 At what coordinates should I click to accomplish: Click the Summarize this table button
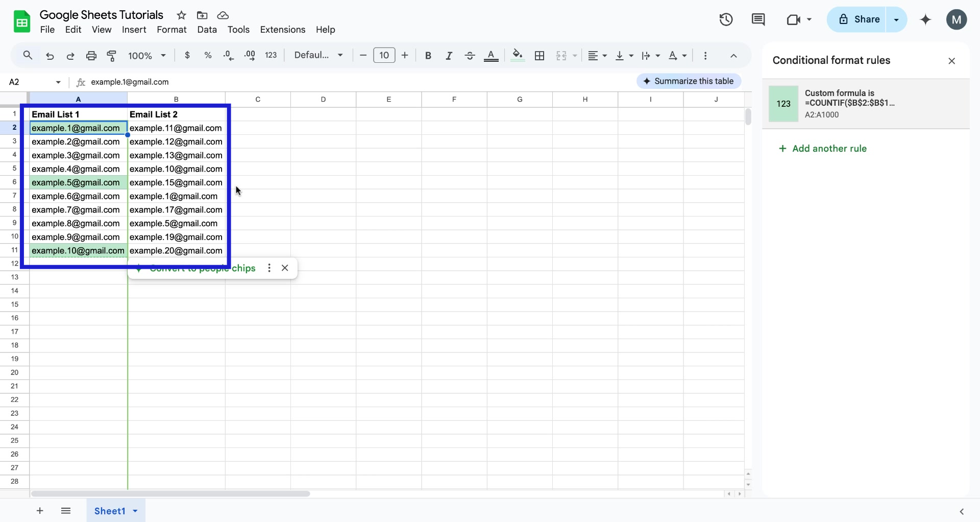tap(688, 81)
